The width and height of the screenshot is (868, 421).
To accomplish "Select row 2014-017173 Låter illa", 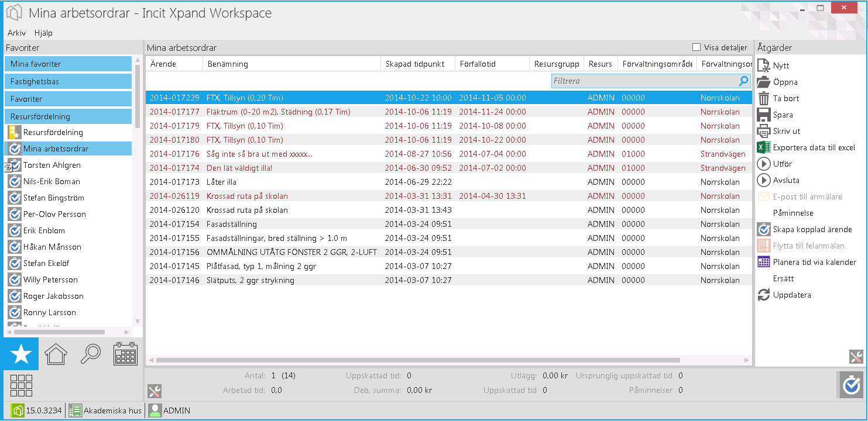I will (449, 182).
